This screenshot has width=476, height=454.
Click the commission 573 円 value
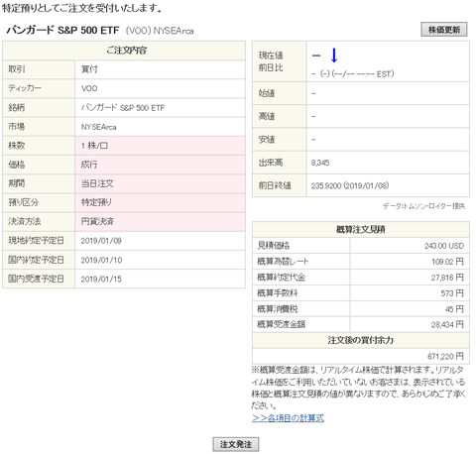pos(452,293)
